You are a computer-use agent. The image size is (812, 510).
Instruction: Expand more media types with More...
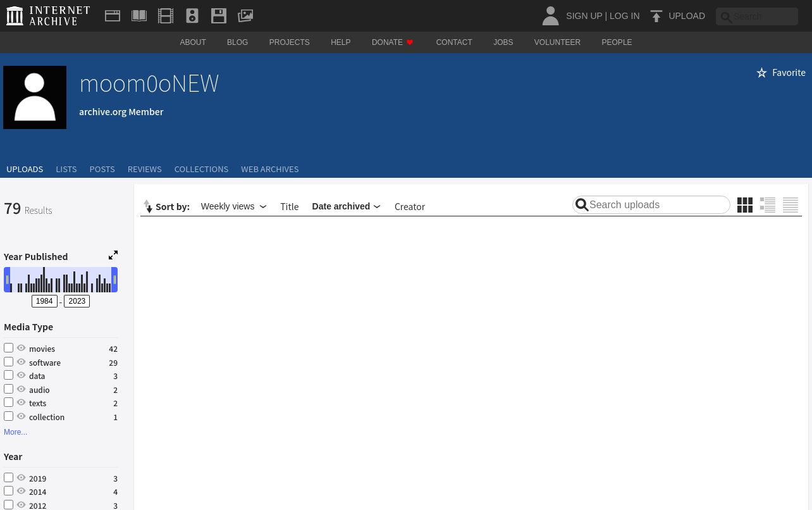click(x=15, y=432)
